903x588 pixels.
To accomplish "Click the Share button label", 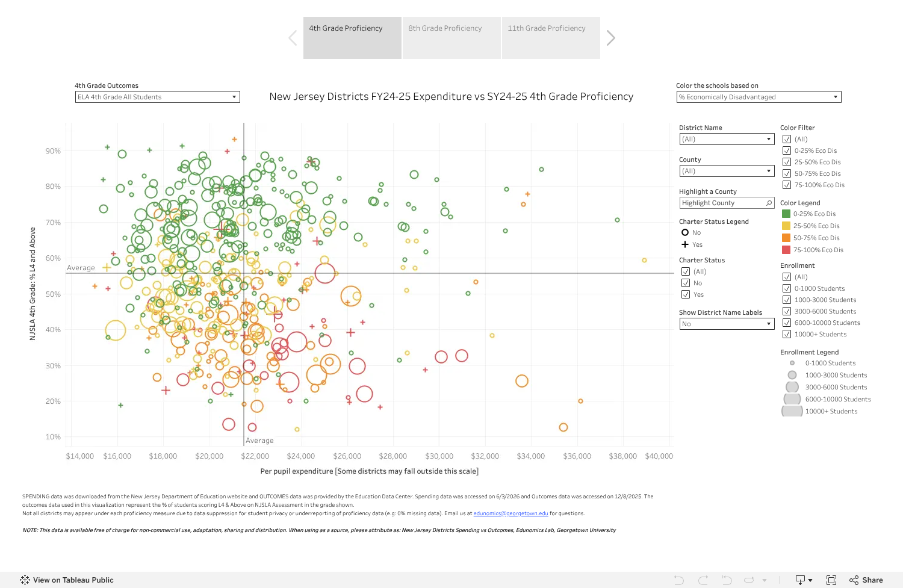I will click(x=872, y=580).
